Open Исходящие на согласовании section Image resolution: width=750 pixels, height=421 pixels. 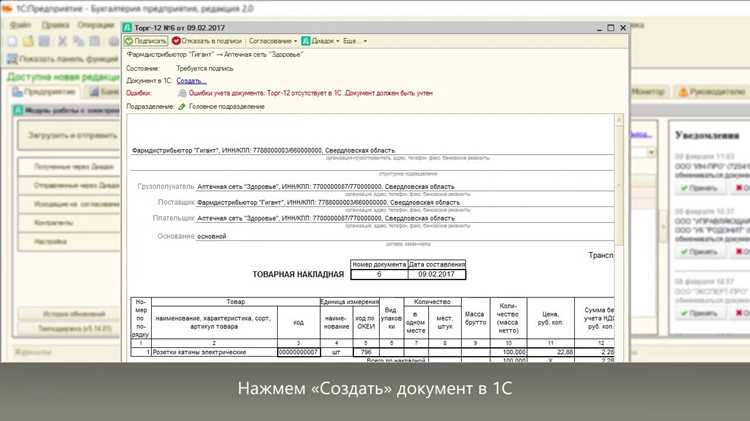[69, 204]
